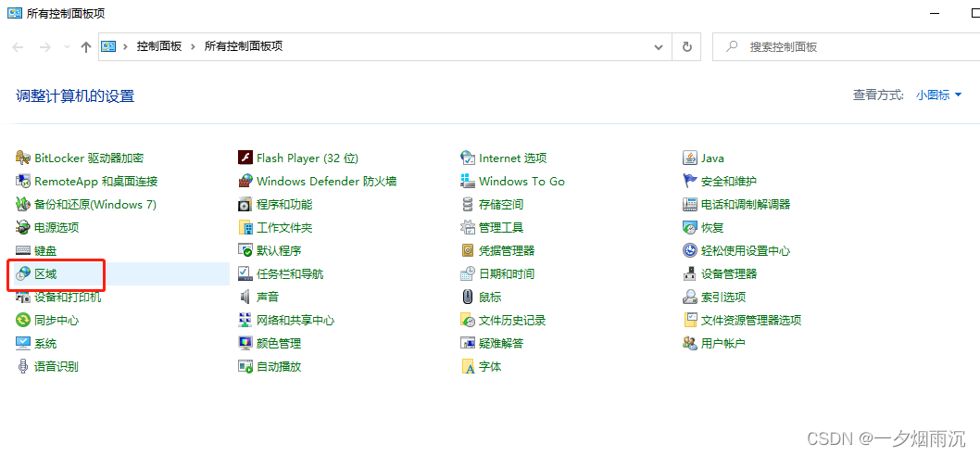Expand the address bar history dropdown

point(659,47)
